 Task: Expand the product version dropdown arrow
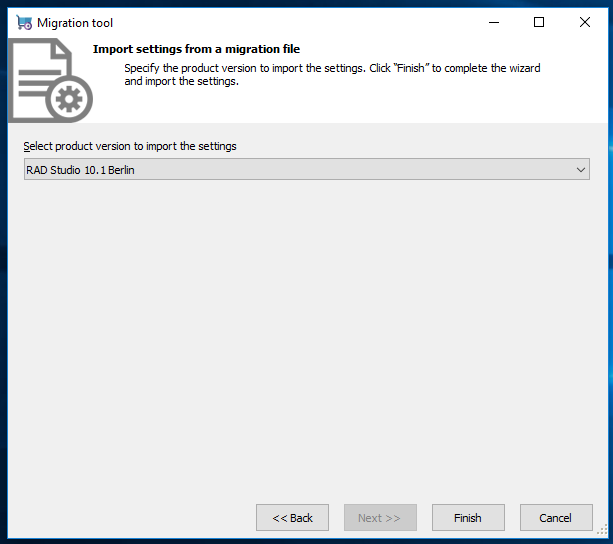pos(581,170)
